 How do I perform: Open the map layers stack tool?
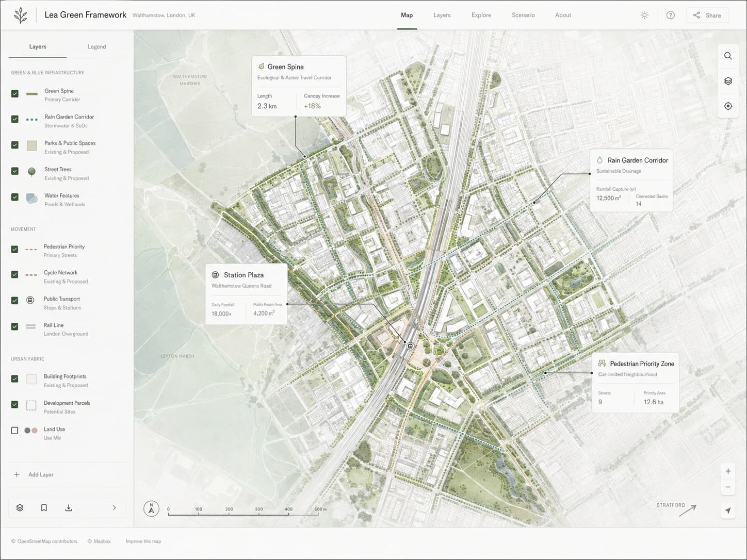point(728,81)
